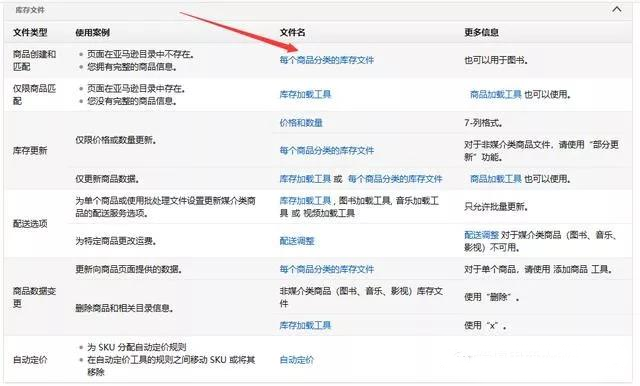The height and width of the screenshot is (386, 640).
Task: Collapse the 库存文件 section with the chevron
Action: click(x=617, y=9)
